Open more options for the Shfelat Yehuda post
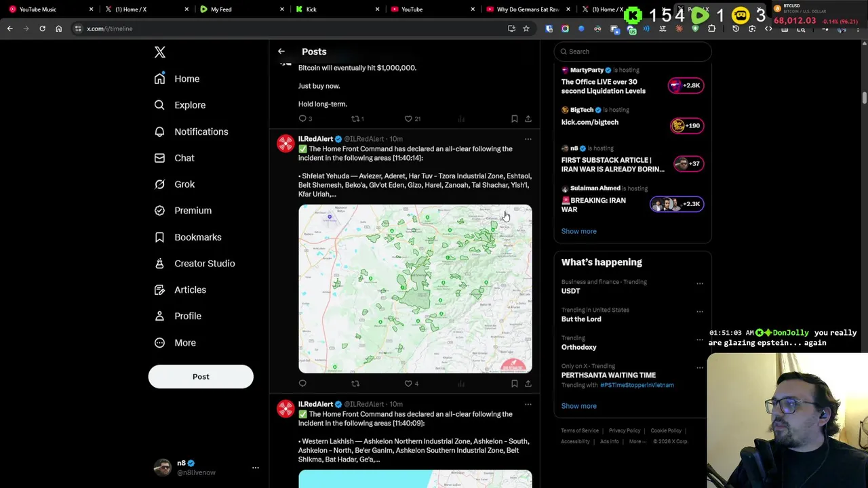The height and width of the screenshot is (488, 868). tap(528, 139)
